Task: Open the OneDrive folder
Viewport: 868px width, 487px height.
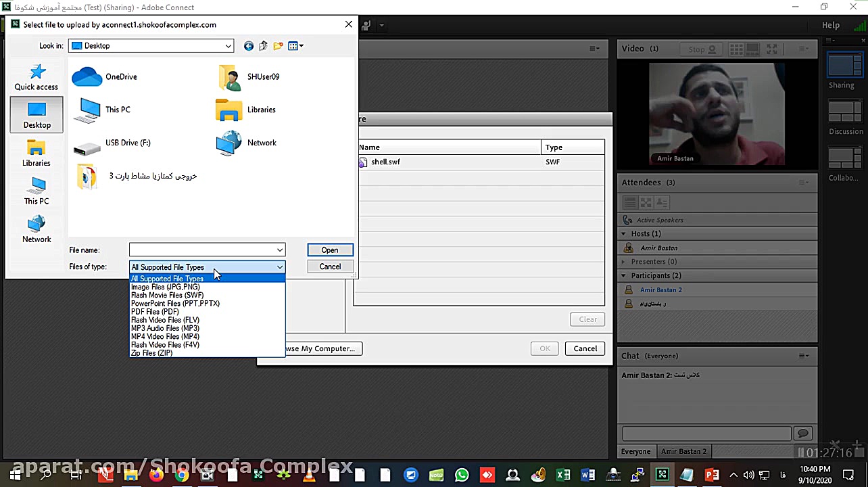Action: tap(105, 76)
